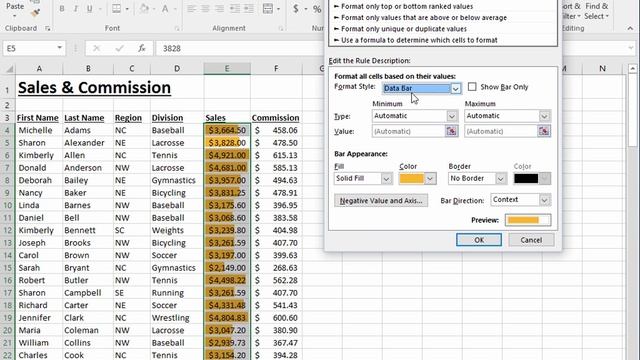Click the Minimum value range selector icon
Screen dimensions: 640x360
click(451, 131)
